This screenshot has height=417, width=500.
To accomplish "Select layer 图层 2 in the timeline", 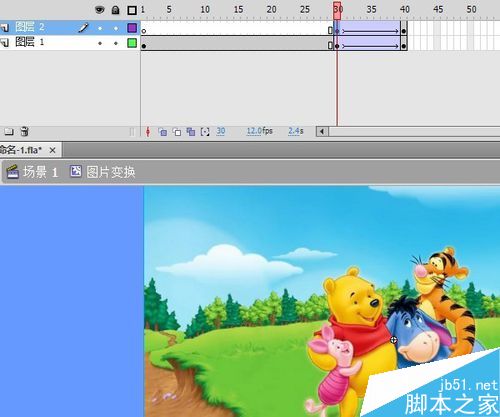I will pos(70,28).
